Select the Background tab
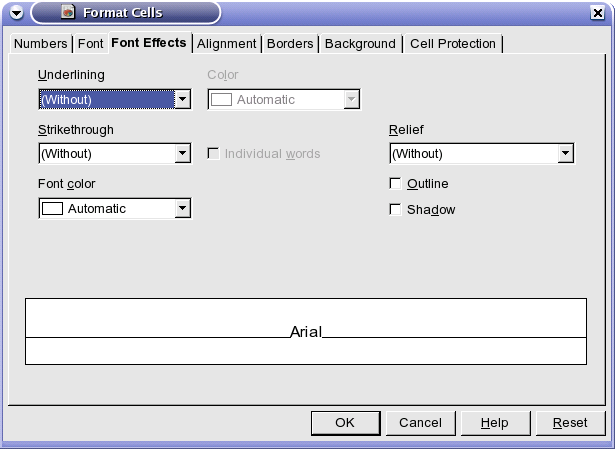Screen dimensions: 615x449 point(360,44)
